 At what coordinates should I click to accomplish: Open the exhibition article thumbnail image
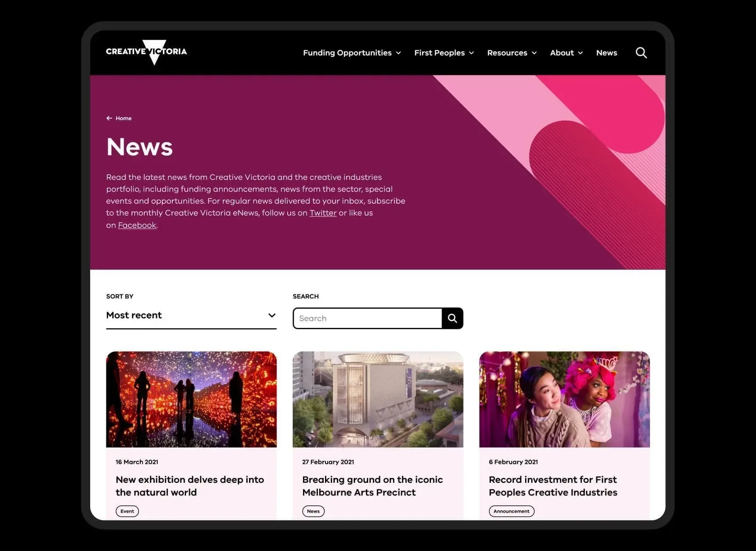click(x=191, y=399)
